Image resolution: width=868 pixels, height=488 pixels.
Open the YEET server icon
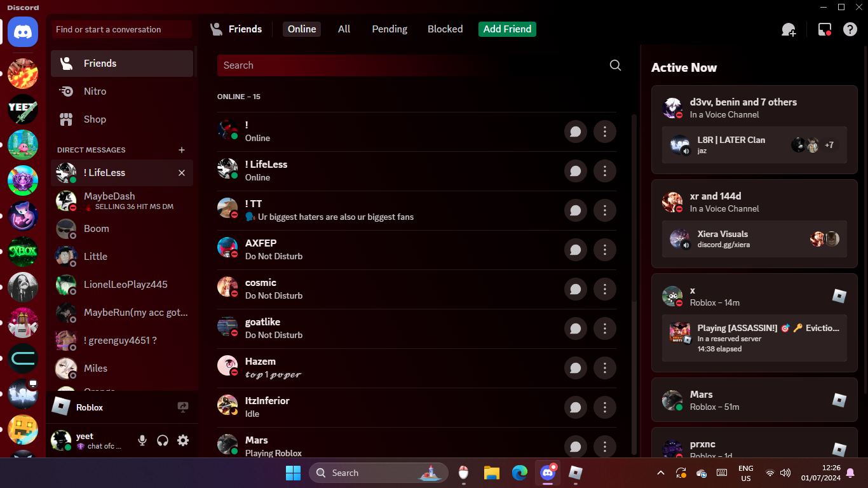point(23,109)
